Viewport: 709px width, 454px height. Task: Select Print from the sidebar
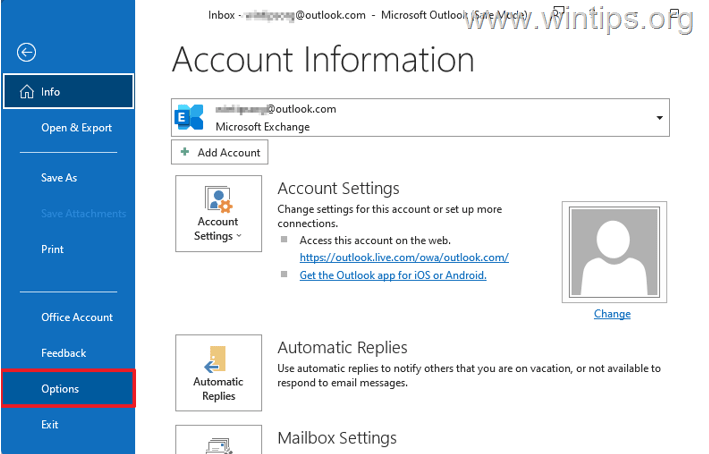(52, 249)
